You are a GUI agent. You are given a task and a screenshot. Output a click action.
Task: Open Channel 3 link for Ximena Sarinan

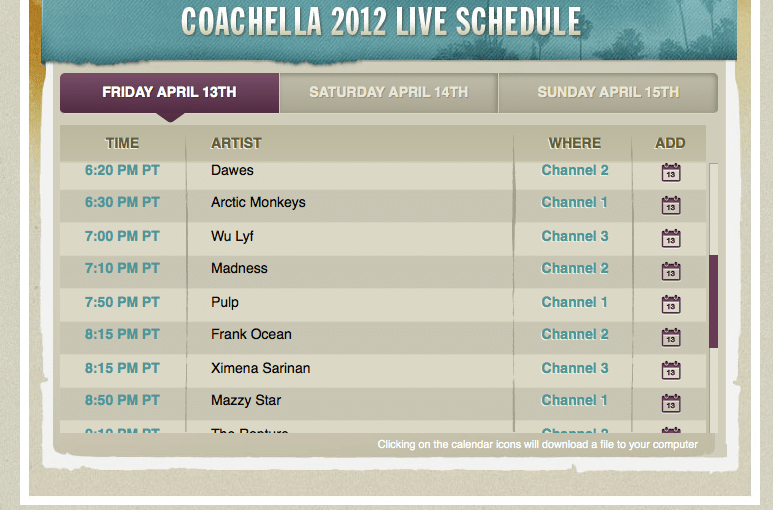575,369
